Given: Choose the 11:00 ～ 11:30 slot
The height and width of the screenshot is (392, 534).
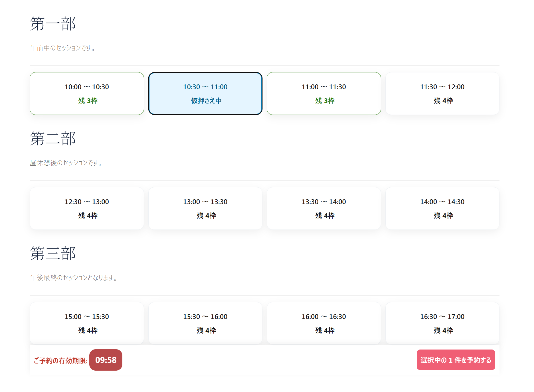Looking at the screenshot, I should point(324,94).
